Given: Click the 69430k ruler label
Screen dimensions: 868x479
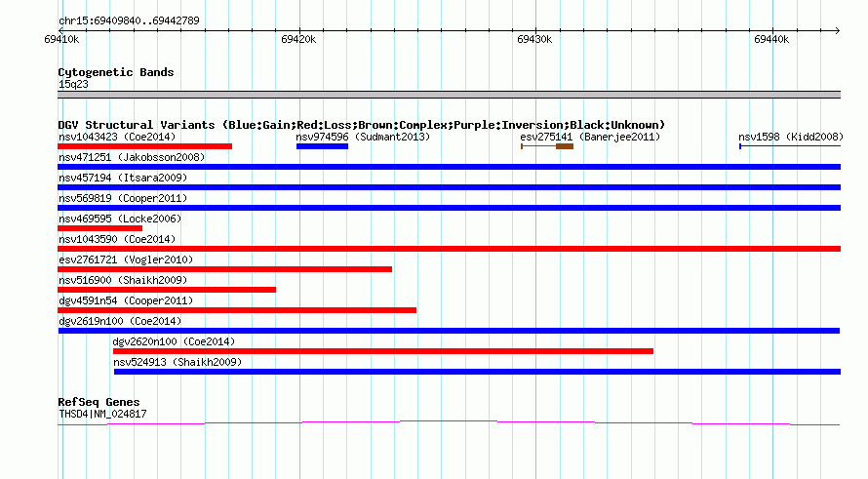Looking at the screenshot, I should click(534, 39).
